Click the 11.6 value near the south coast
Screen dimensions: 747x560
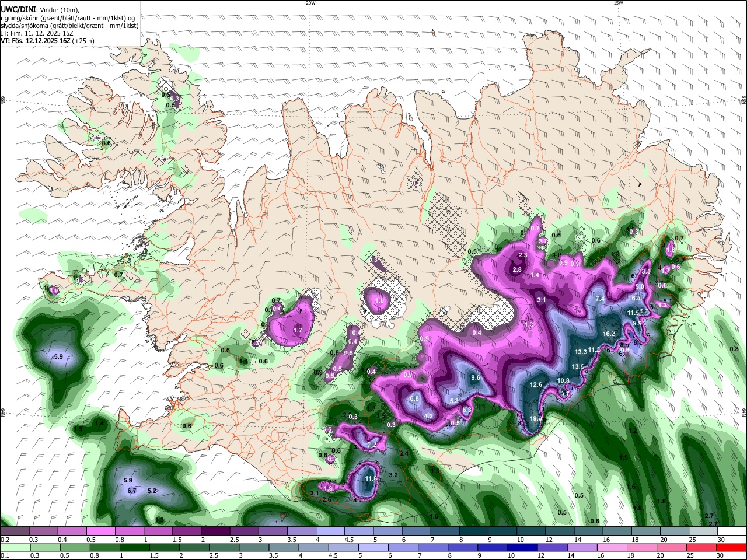(371, 478)
